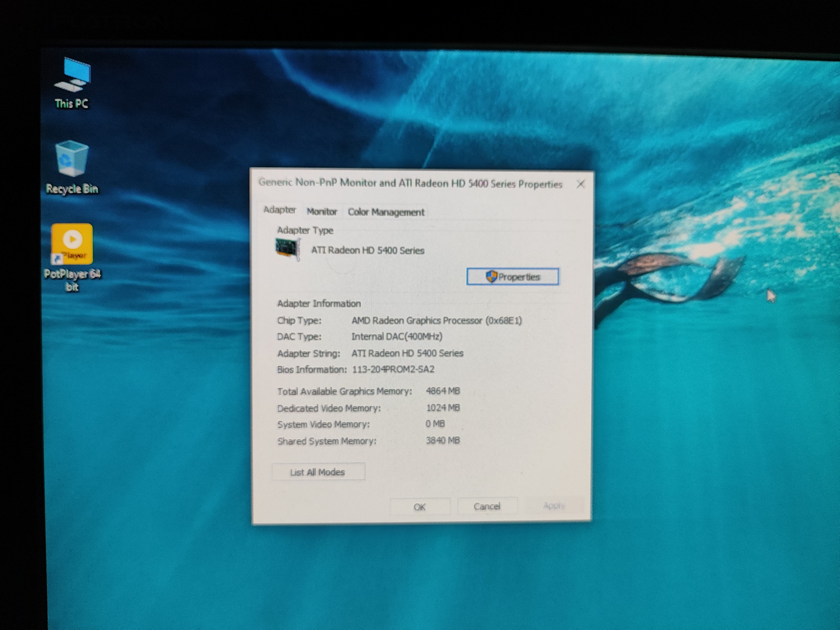Click the dialog title bar text
The width and height of the screenshot is (840, 630).
tap(410, 183)
